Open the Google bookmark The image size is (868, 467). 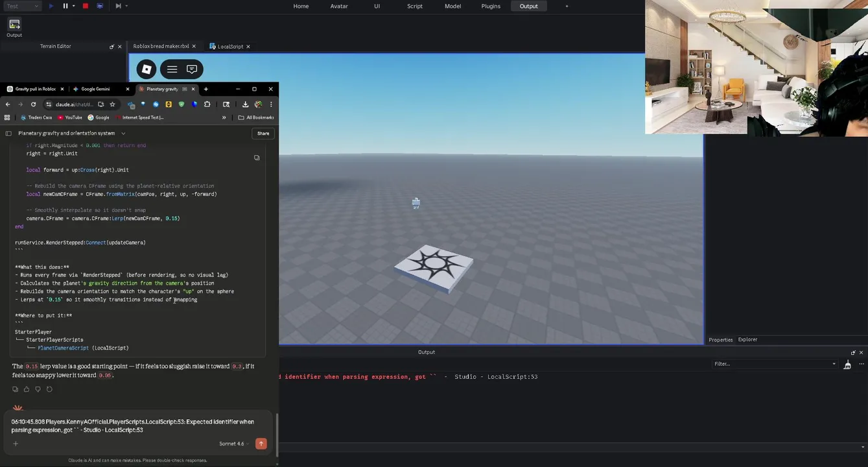click(99, 117)
